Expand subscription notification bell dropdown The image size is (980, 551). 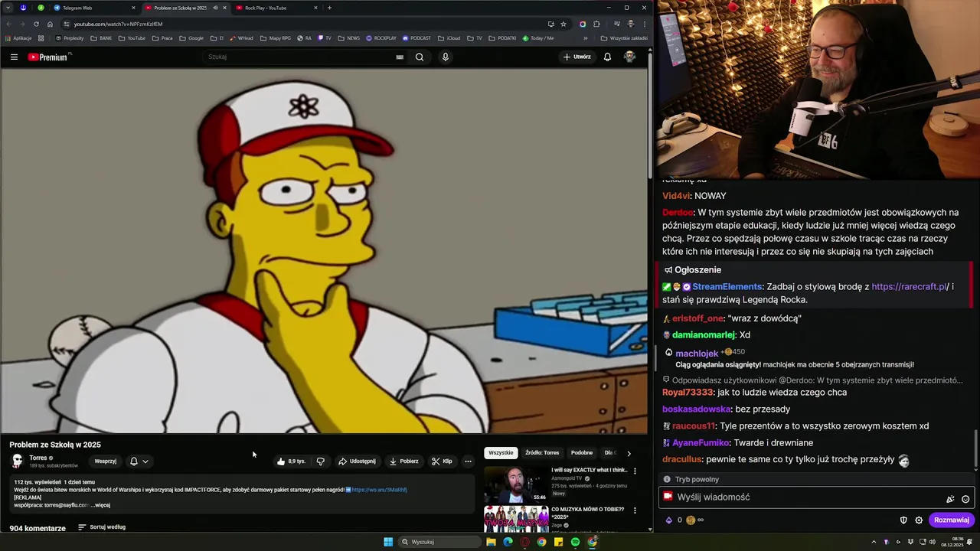click(x=139, y=461)
